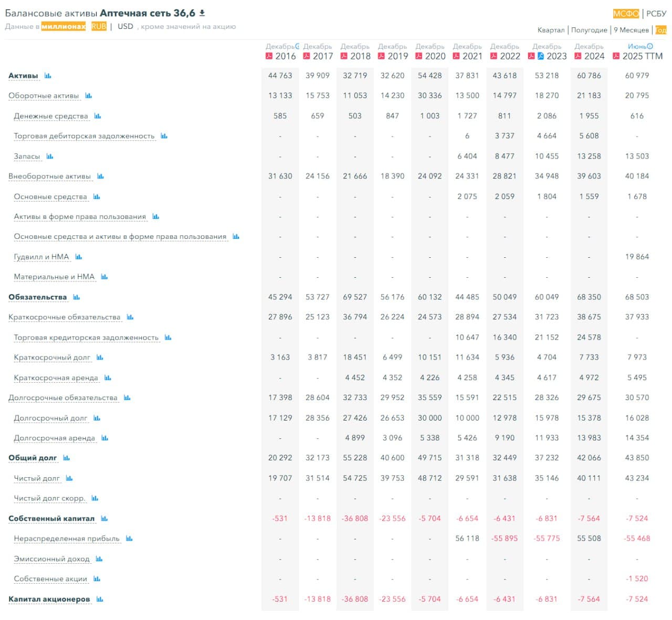Open the bar chart for Активы
672x620 pixels.
tap(48, 75)
